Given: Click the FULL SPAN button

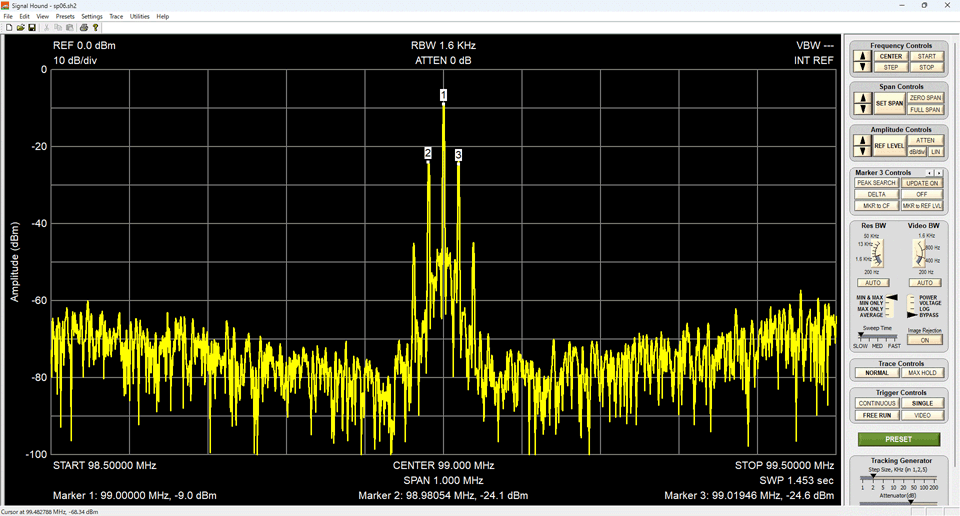Looking at the screenshot, I should coord(925,109).
